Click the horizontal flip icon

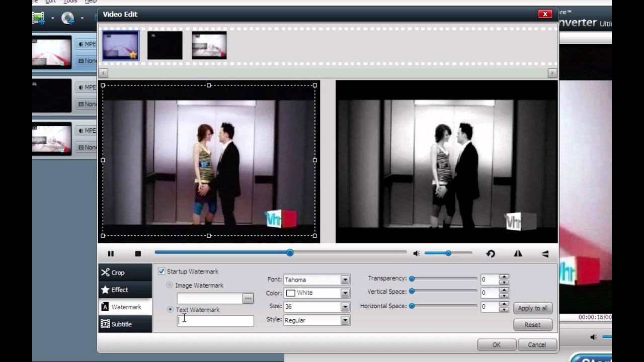point(518,254)
